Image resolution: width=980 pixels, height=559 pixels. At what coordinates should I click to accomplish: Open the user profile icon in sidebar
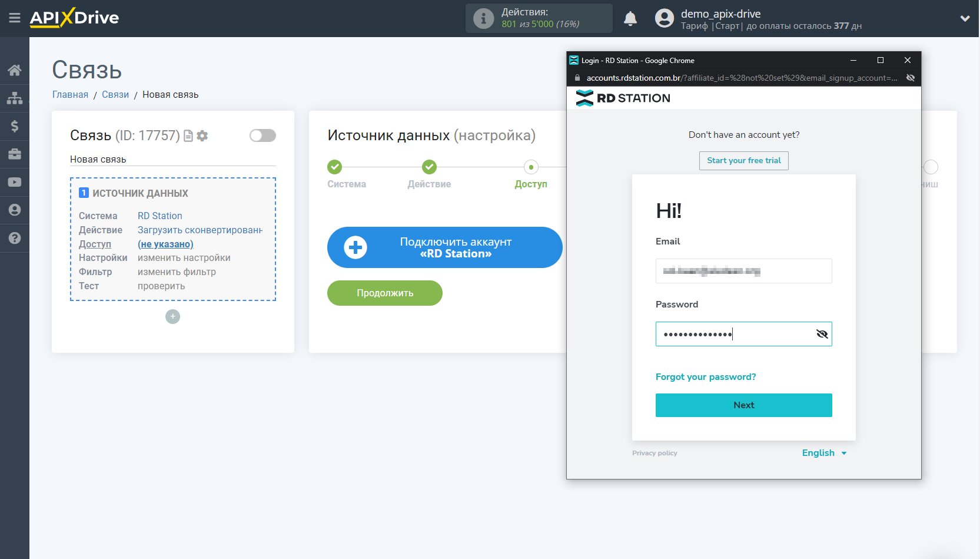(x=15, y=210)
